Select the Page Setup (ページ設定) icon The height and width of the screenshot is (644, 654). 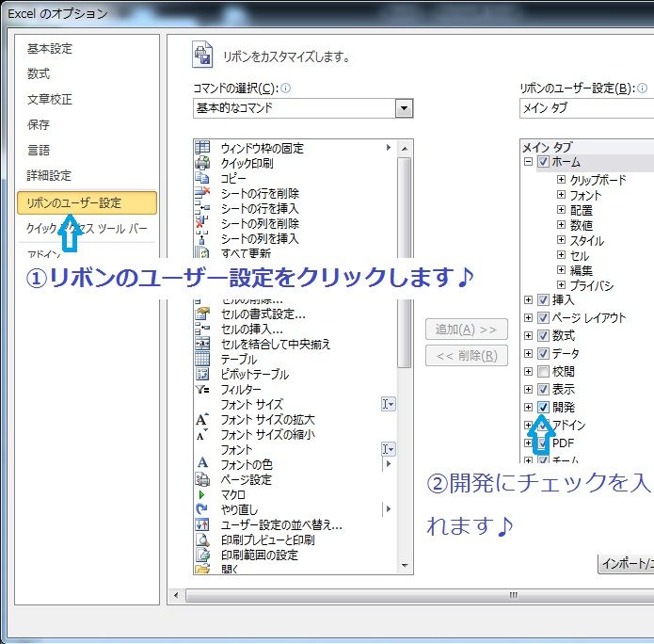[x=202, y=479]
